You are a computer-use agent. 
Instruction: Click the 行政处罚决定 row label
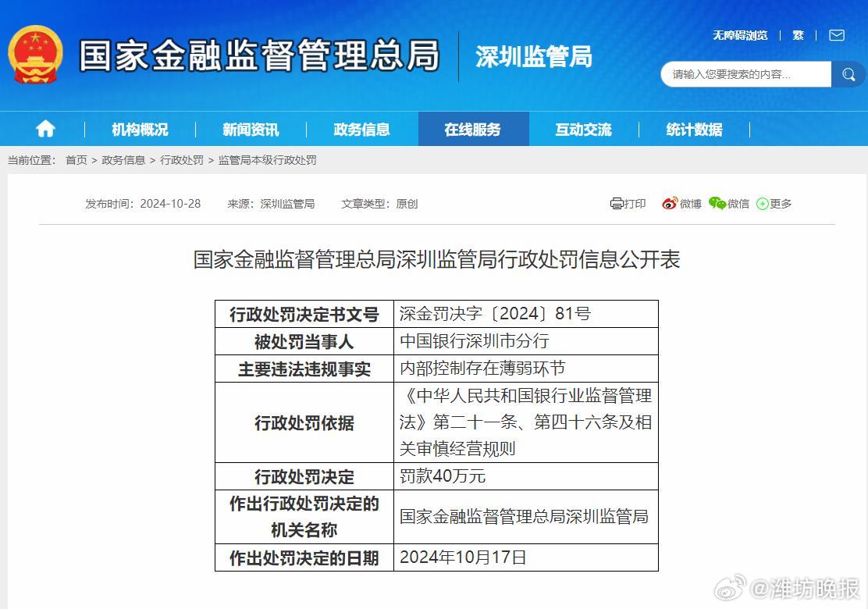pos(304,477)
